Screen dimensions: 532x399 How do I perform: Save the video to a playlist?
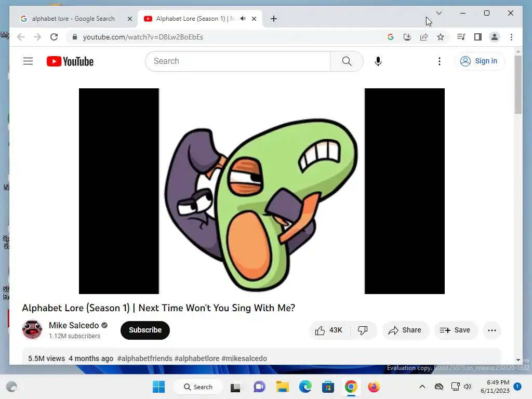pyautogui.click(x=455, y=330)
